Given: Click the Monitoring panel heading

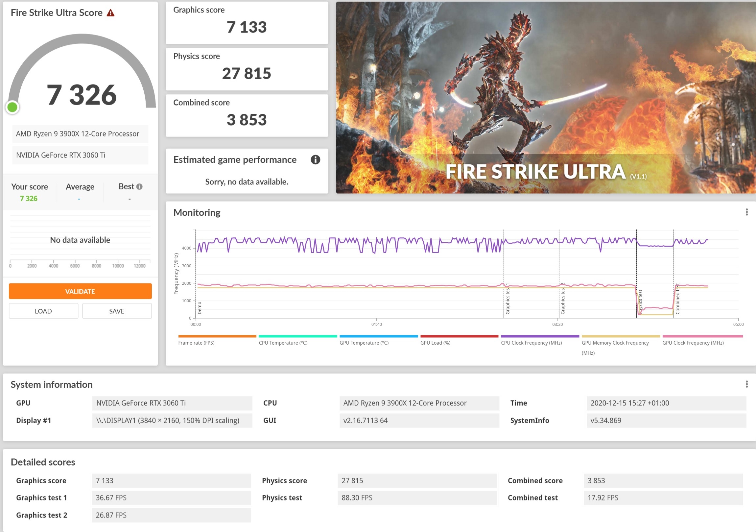Looking at the screenshot, I should (197, 212).
